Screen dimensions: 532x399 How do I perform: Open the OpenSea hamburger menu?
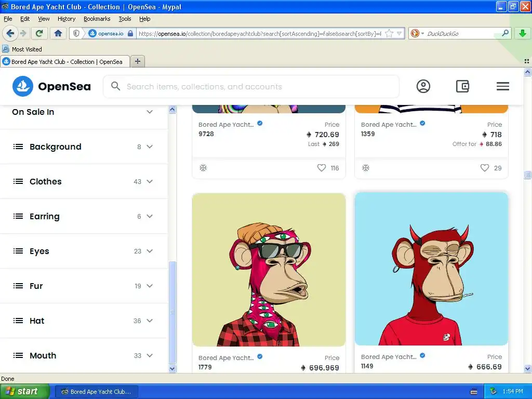tap(502, 86)
